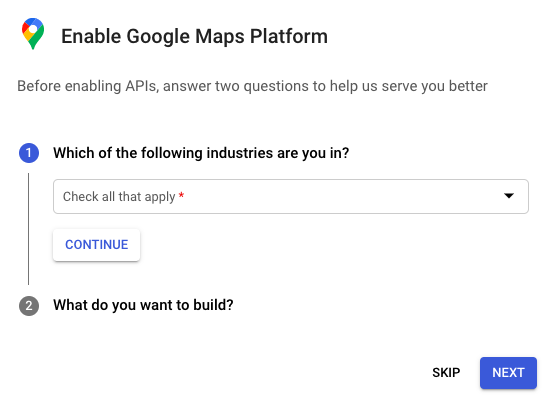Click the CONTINUE button
This screenshot has height=403, width=548.
click(96, 245)
